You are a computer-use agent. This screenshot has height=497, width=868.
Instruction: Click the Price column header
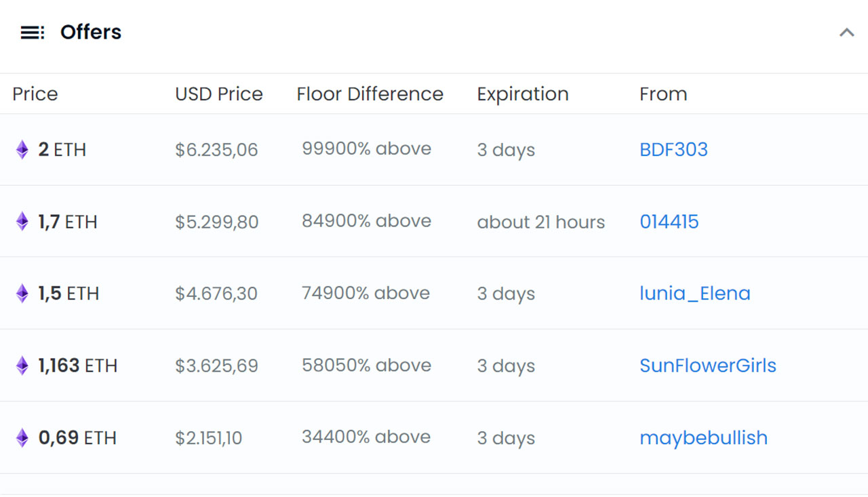(x=35, y=94)
